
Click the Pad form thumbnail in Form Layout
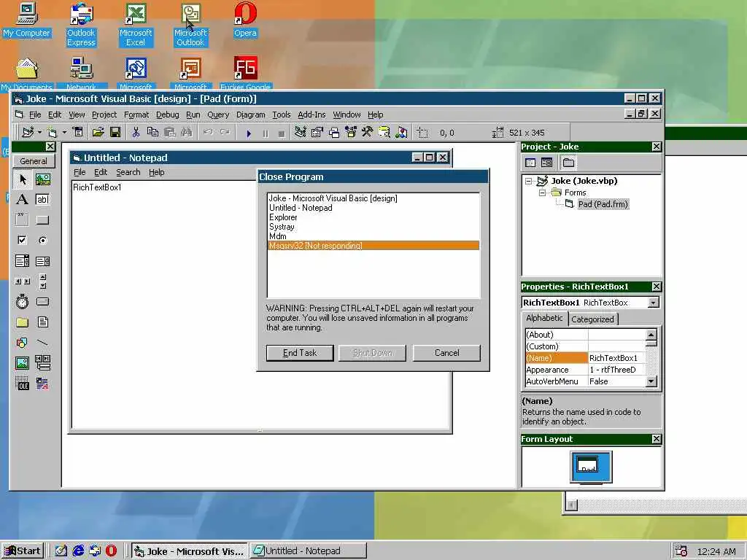pyautogui.click(x=587, y=464)
